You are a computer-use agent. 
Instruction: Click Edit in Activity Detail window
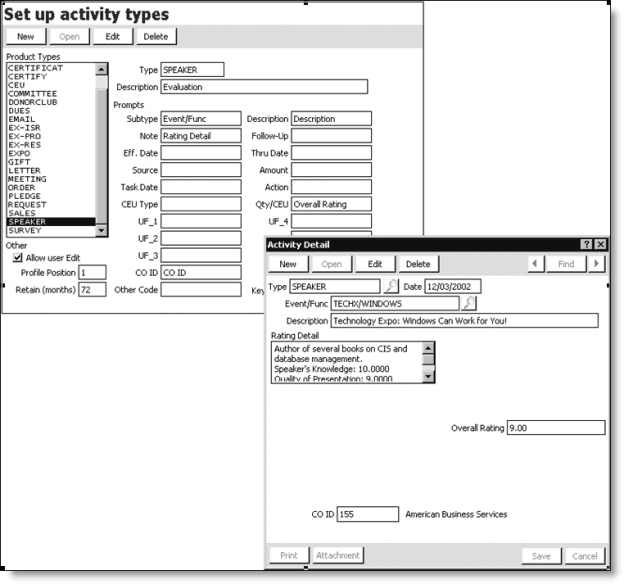coord(375,264)
